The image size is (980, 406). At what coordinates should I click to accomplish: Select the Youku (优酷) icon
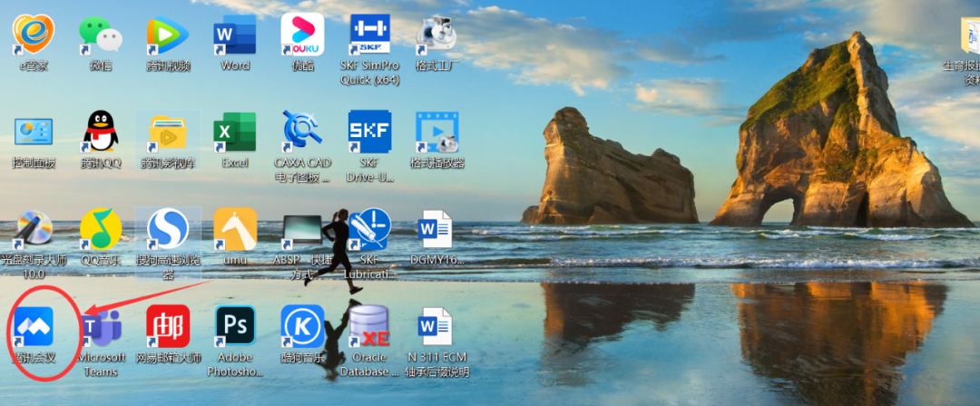click(x=302, y=35)
